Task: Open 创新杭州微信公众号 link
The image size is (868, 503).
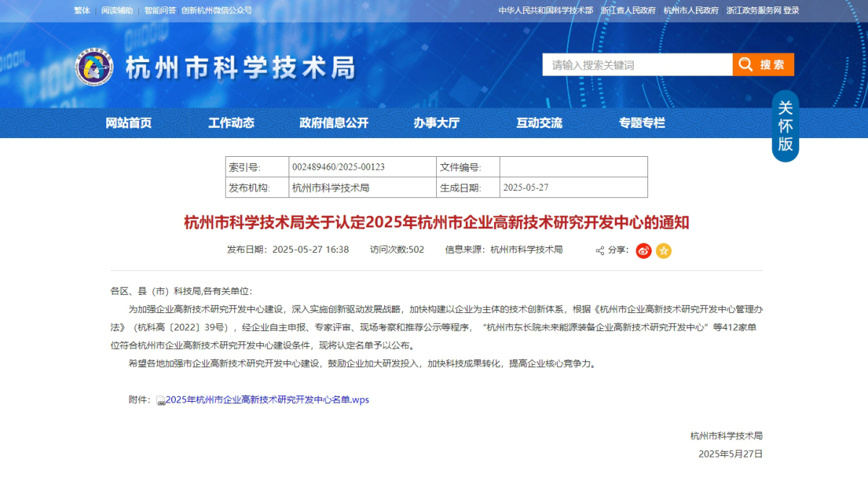Action: tap(216, 11)
